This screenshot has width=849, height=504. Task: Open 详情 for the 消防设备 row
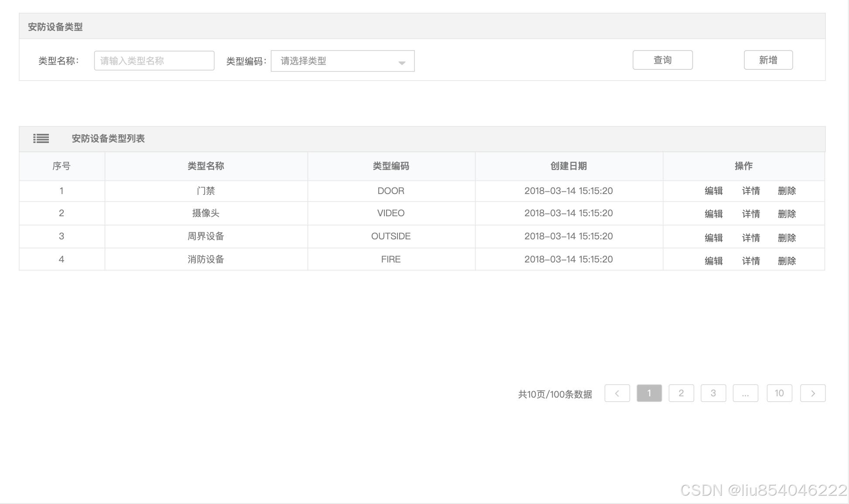(751, 261)
